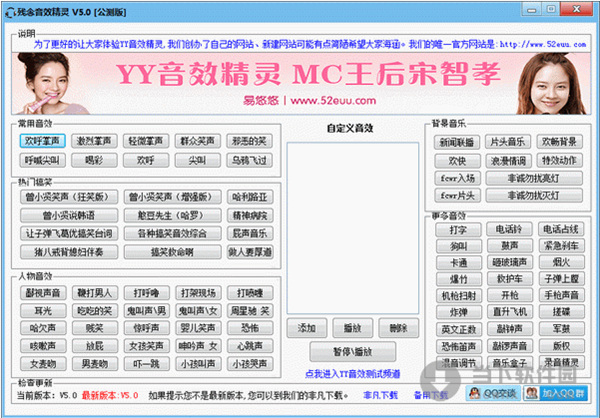Select the empty 自定义音效 list box
Image resolution: width=600 pixels, height=418 pixels.
[x=353, y=229]
